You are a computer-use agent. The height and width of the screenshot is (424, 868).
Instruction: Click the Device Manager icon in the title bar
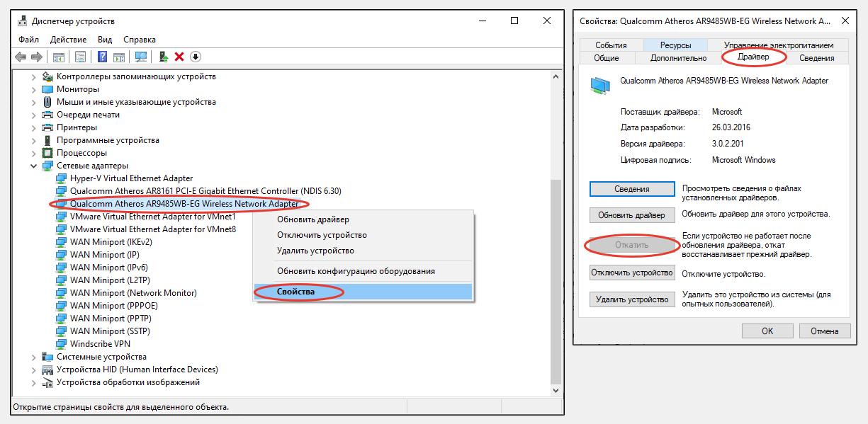point(23,21)
